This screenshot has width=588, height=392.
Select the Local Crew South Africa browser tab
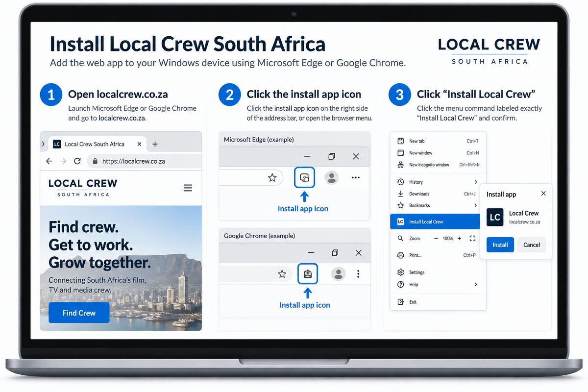[97, 144]
